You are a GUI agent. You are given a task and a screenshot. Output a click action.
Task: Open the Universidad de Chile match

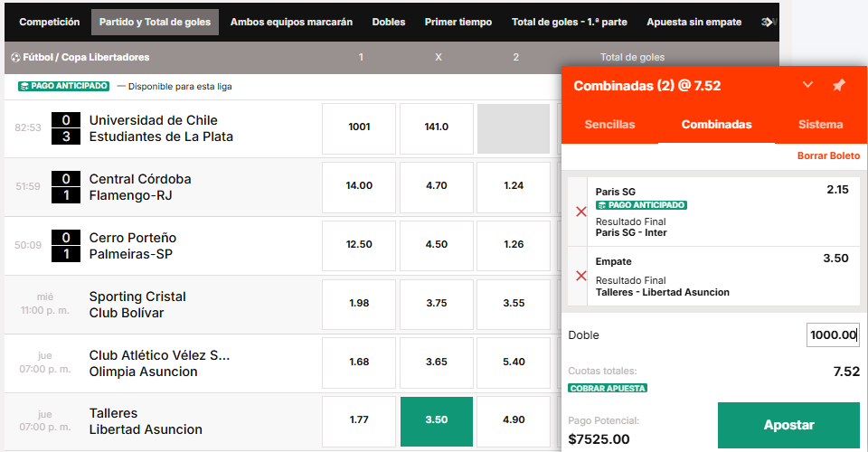click(x=154, y=128)
